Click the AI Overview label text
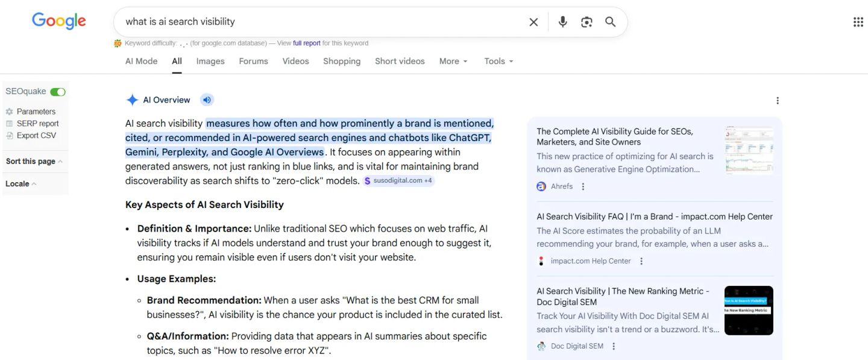Image resolution: width=868 pixels, height=360 pixels. [166, 100]
